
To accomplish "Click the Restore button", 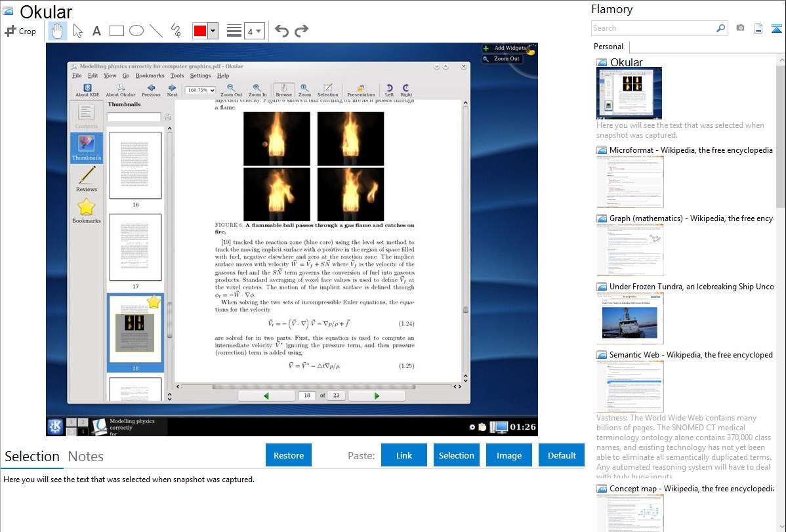I will (x=289, y=455).
